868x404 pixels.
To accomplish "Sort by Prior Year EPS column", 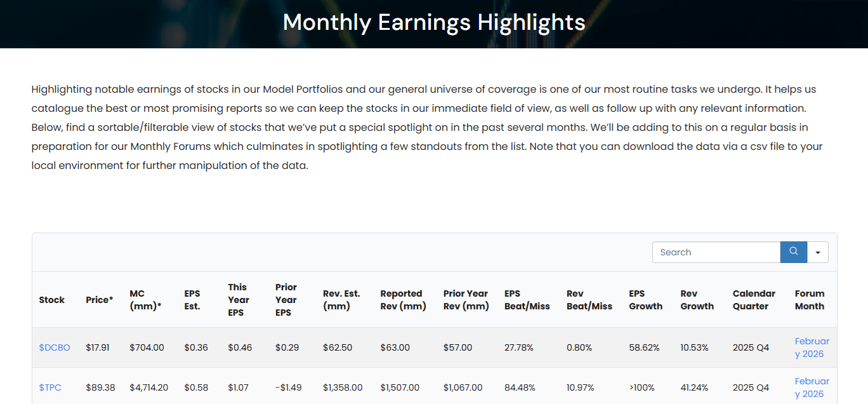I will [286, 300].
